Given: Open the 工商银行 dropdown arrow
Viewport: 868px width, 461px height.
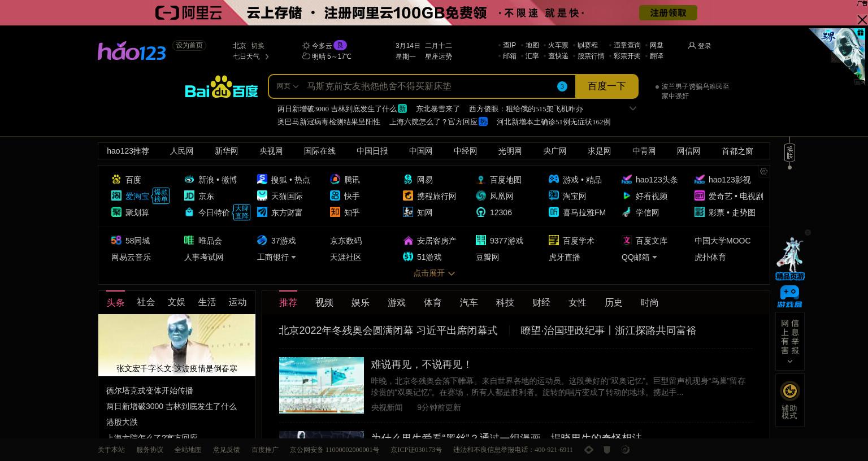Looking at the screenshot, I should (x=293, y=257).
